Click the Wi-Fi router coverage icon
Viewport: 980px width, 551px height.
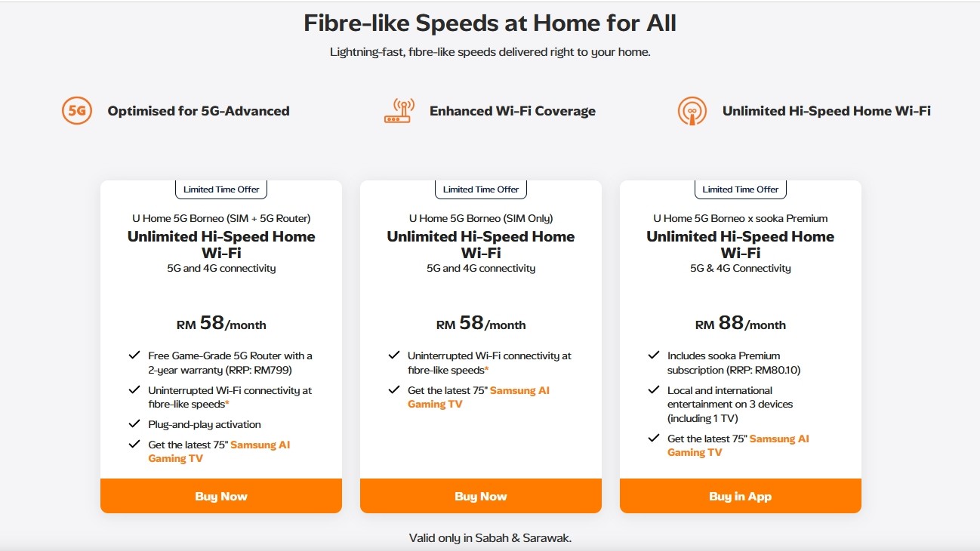(399, 111)
